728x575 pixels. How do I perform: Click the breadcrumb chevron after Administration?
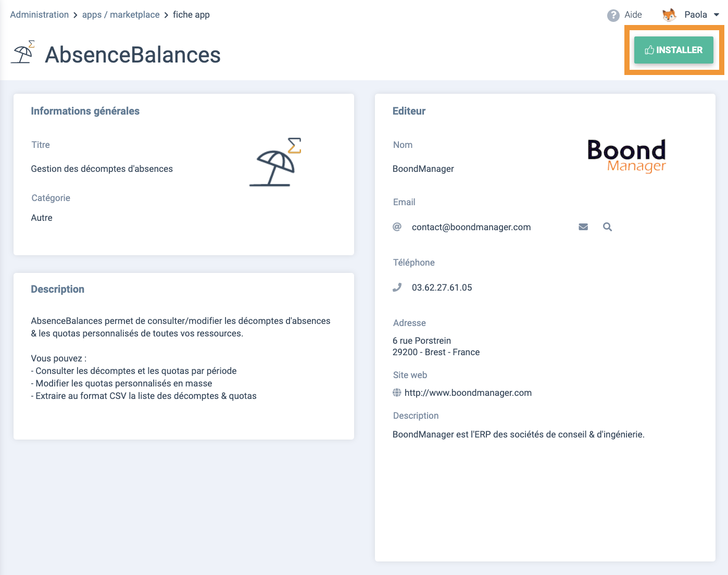[x=76, y=15]
